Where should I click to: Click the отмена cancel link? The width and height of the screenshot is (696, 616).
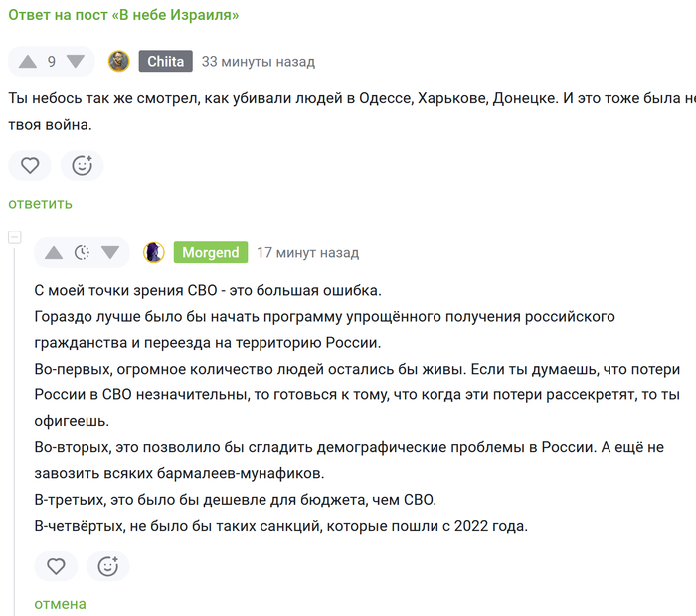60,604
